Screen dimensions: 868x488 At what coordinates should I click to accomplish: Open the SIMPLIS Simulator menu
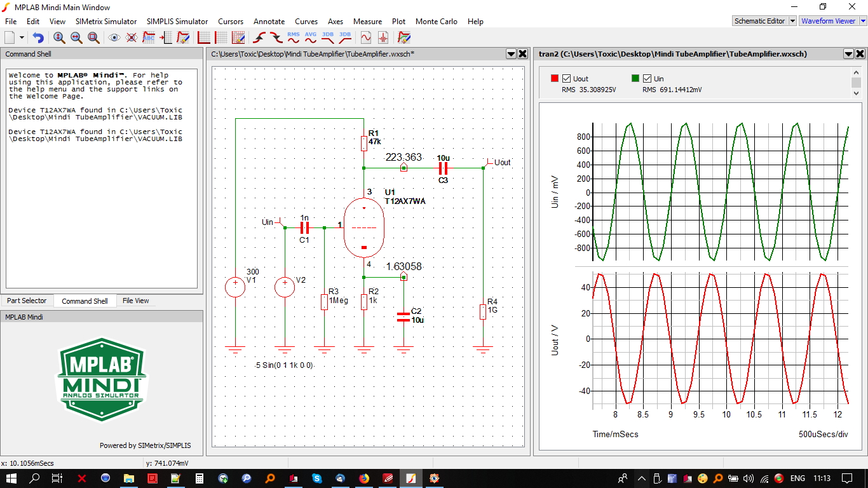pos(177,21)
